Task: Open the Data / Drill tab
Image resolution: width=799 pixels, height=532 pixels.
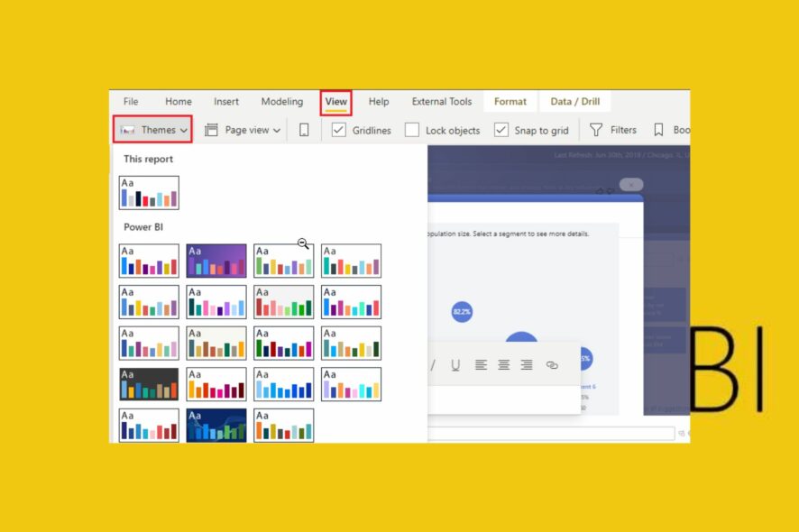Action: [574, 101]
